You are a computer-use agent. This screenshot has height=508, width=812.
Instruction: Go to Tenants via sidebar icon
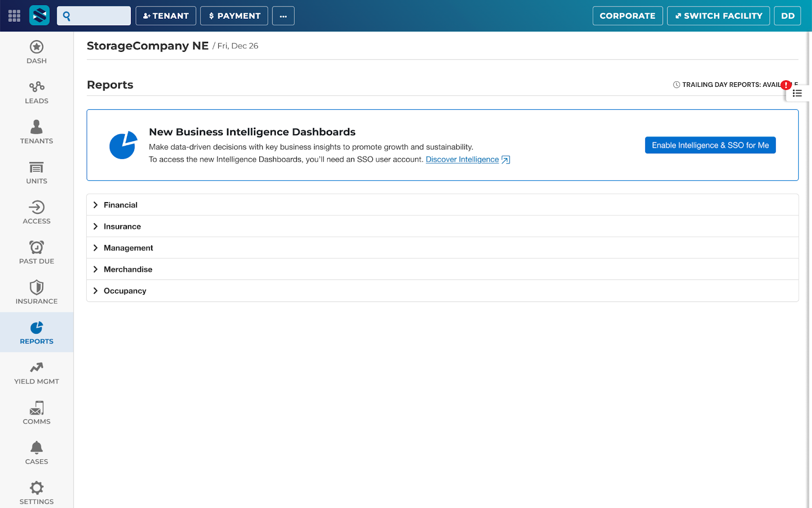[37, 127]
